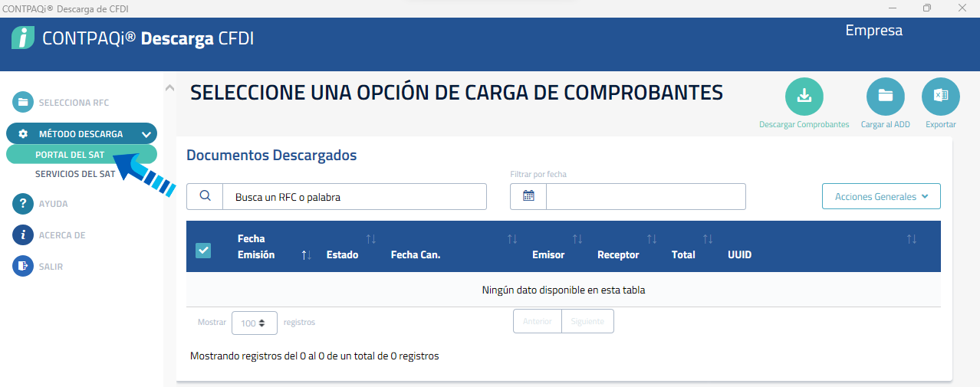Image resolution: width=980 pixels, height=387 pixels.
Task: Open the Ayuda menu item
Action: pyautogui.click(x=54, y=204)
